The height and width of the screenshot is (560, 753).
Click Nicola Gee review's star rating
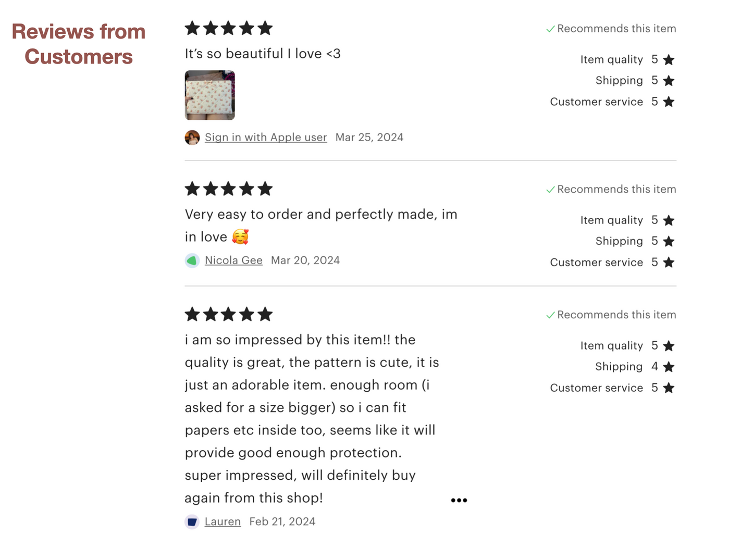point(229,189)
